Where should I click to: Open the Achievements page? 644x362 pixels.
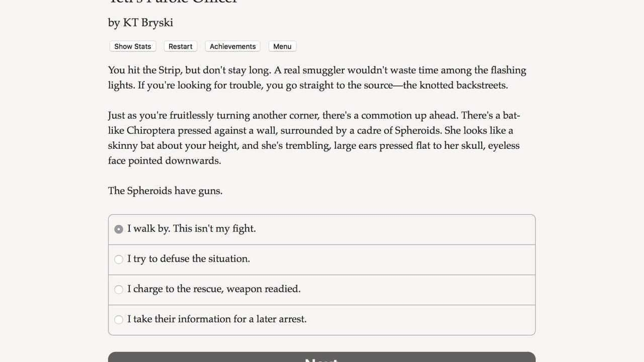(x=232, y=46)
